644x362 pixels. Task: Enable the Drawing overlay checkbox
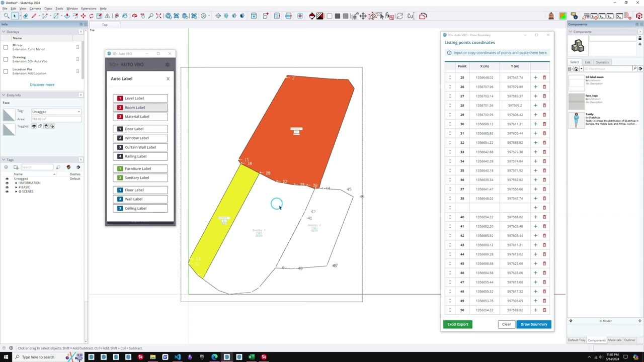pos(6,59)
